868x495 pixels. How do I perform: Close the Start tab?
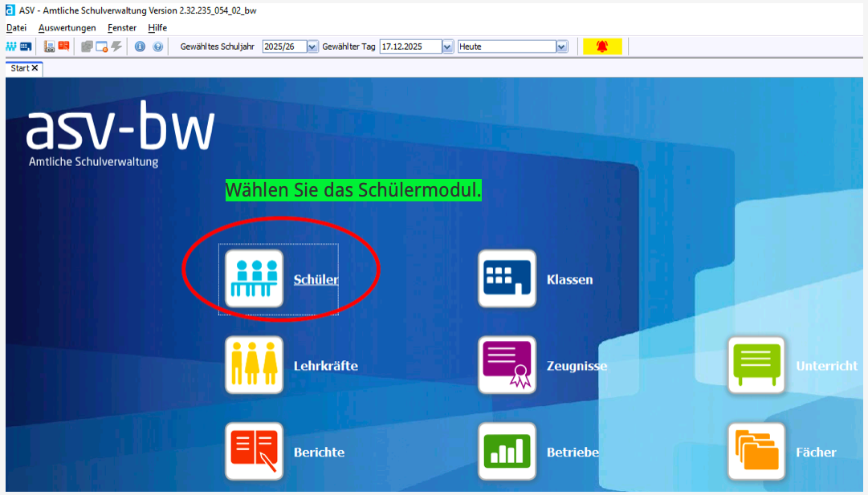pos(35,68)
